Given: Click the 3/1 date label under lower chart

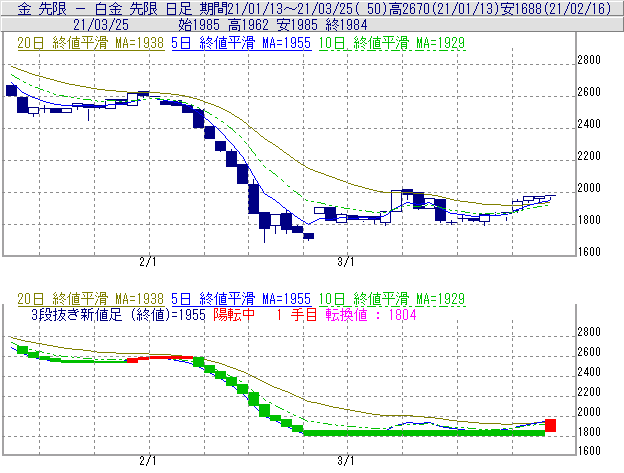Looking at the screenshot, I should pos(346,461).
